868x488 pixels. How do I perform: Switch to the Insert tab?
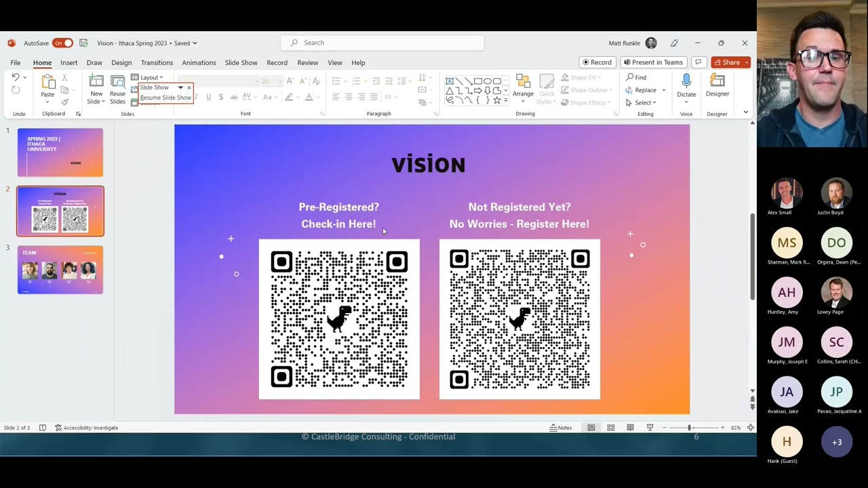[x=68, y=62]
